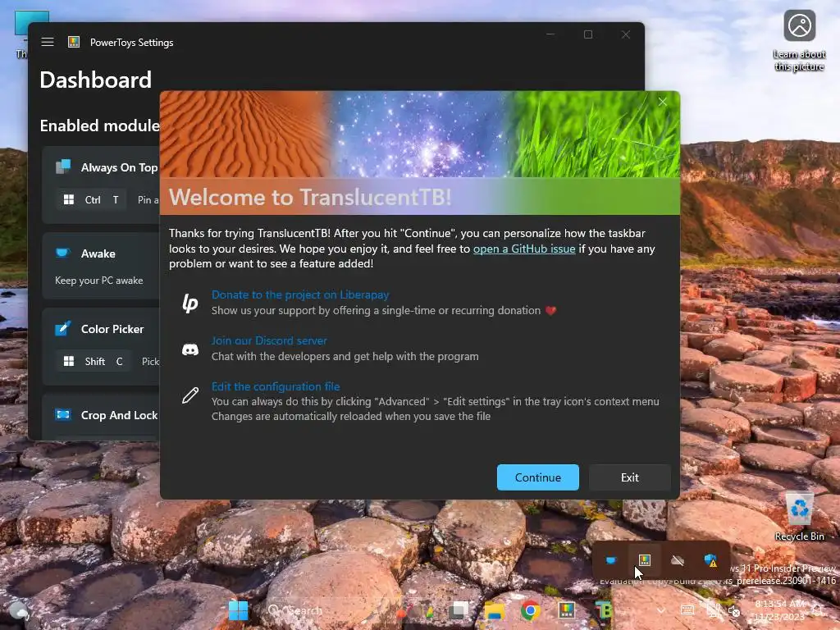This screenshot has height=630, width=840.
Task: Click the Always On Top module icon in PowerToys
Action: click(63, 167)
